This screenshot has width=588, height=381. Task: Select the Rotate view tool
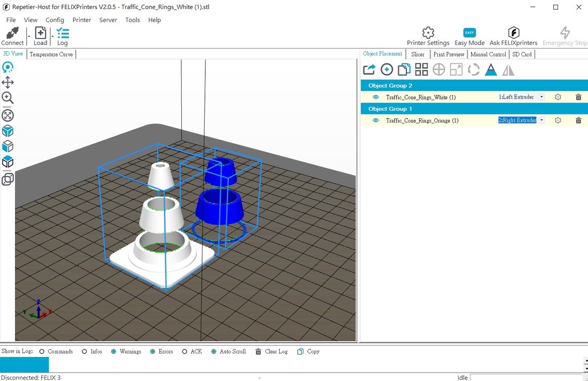[x=7, y=67]
